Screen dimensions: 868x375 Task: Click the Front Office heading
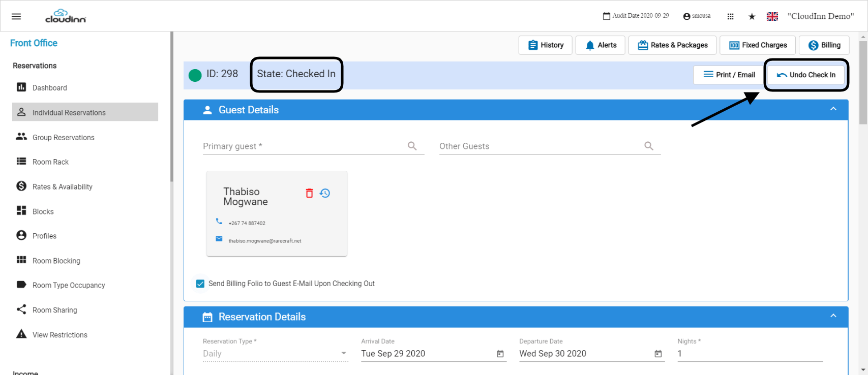coord(34,43)
